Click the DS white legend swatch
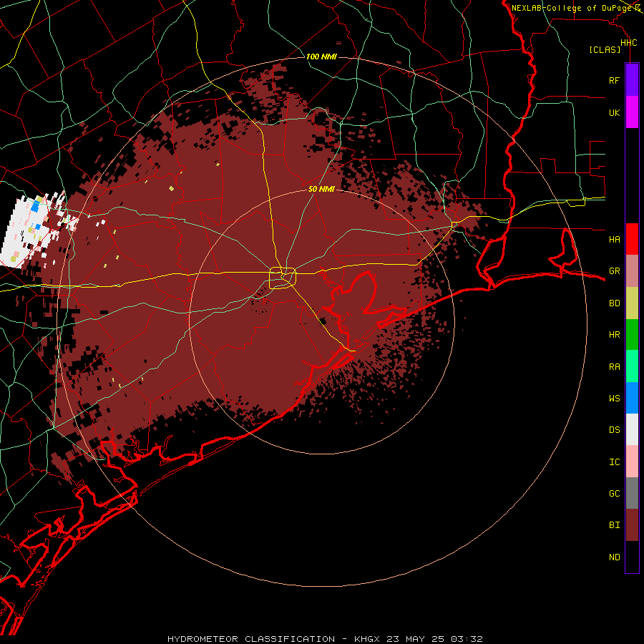644x644 pixels. (632, 429)
